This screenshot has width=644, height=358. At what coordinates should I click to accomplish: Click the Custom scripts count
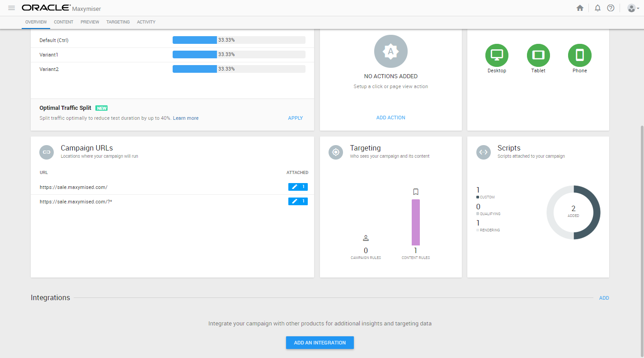point(478,190)
